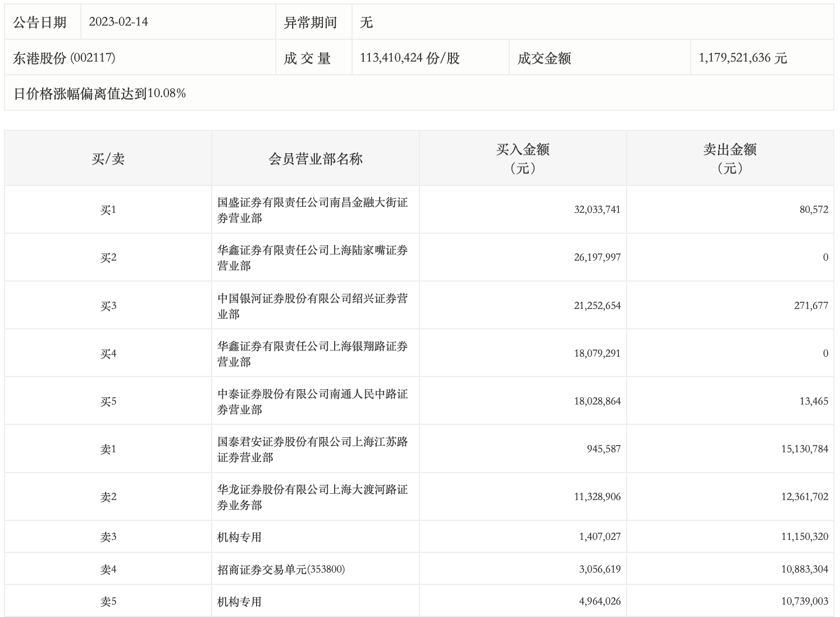Image resolution: width=840 pixels, height=617 pixels.
Task: Open 国泰君安上海江苏路证券营业部 entry
Action: [312, 450]
